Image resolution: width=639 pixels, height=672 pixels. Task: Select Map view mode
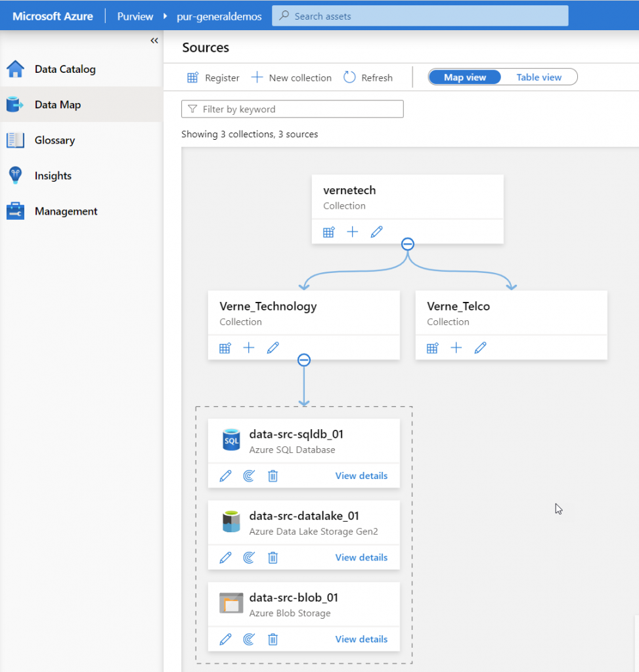tap(464, 77)
